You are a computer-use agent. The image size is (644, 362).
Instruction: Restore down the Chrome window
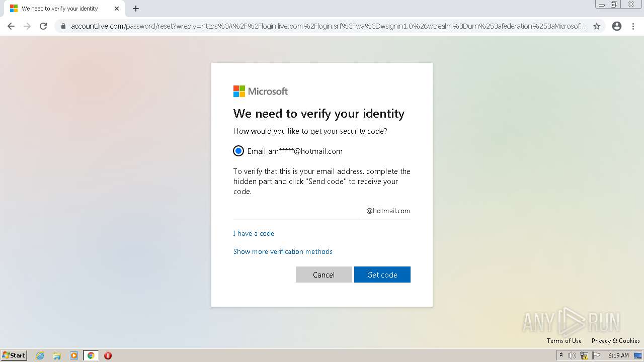[x=614, y=5]
